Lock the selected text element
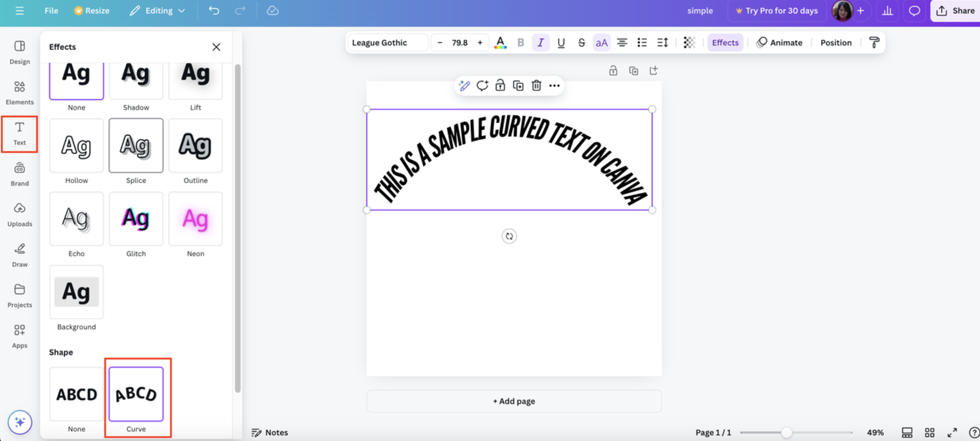The height and width of the screenshot is (441, 980). point(500,85)
